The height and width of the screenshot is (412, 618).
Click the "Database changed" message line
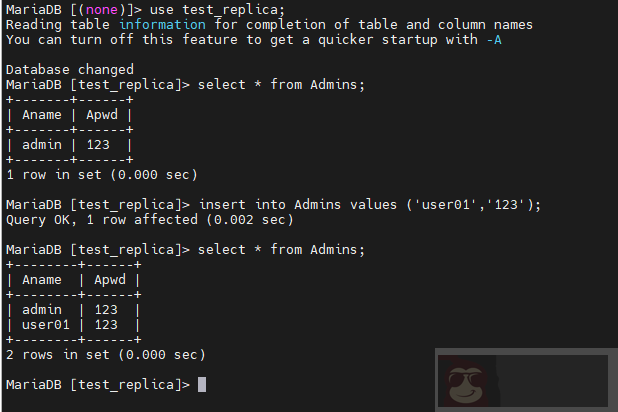[x=70, y=70]
